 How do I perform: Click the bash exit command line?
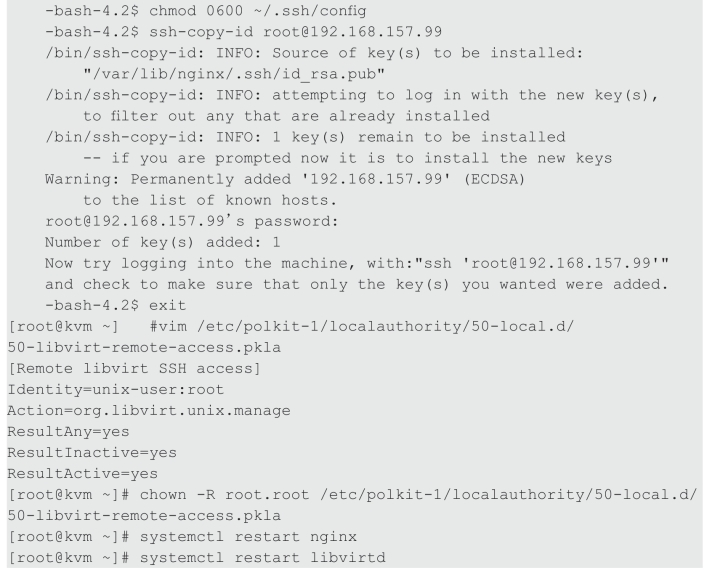click(115, 305)
